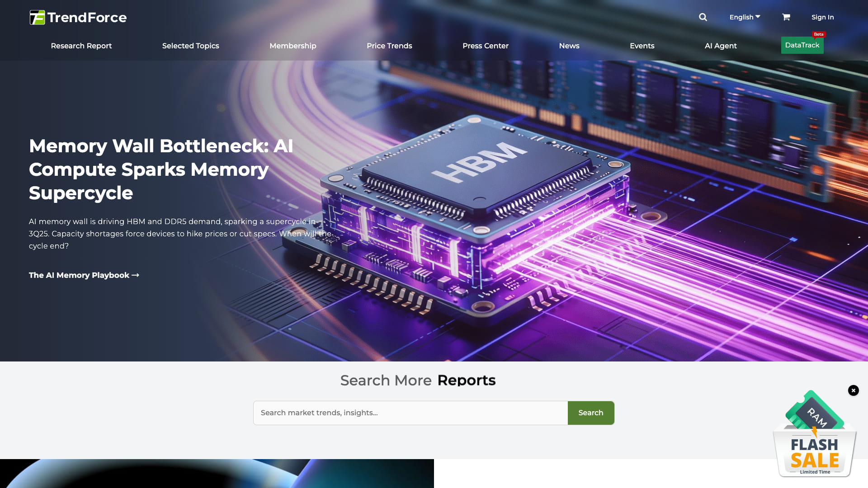This screenshot has height=488, width=868.
Task: Close the Flash Sale popup
Action: coord(853,390)
